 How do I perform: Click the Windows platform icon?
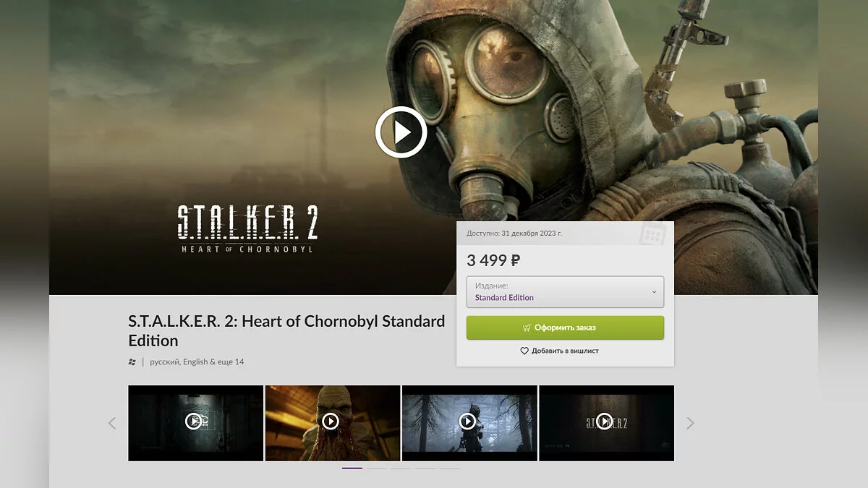[x=132, y=361]
